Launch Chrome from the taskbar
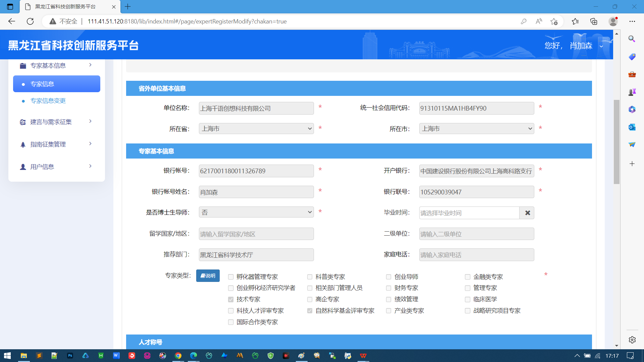644x362 pixels. (178, 356)
